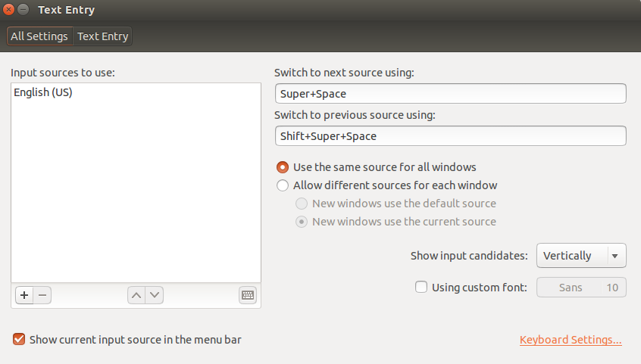Click the Super+Space next source shortcut field
The height and width of the screenshot is (364, 641).
click(x=450, y=94)
